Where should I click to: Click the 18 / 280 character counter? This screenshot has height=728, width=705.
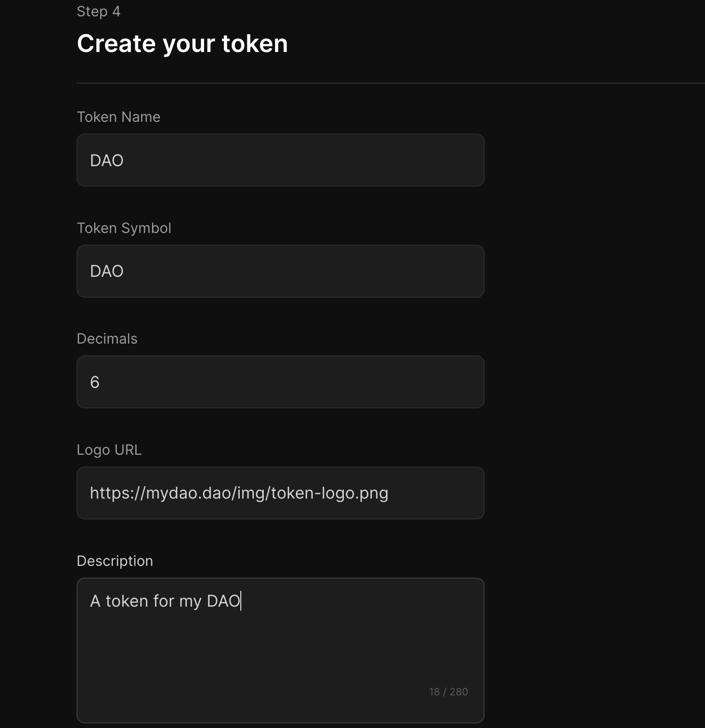[x=448, y=692]
